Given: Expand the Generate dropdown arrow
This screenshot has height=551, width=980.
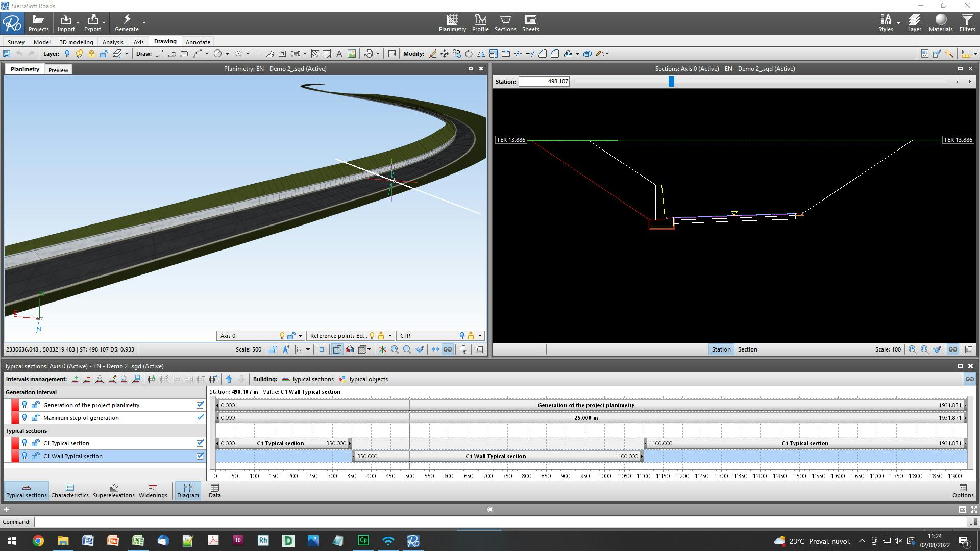Looking at the screenshot, I should tap(144, 22).
